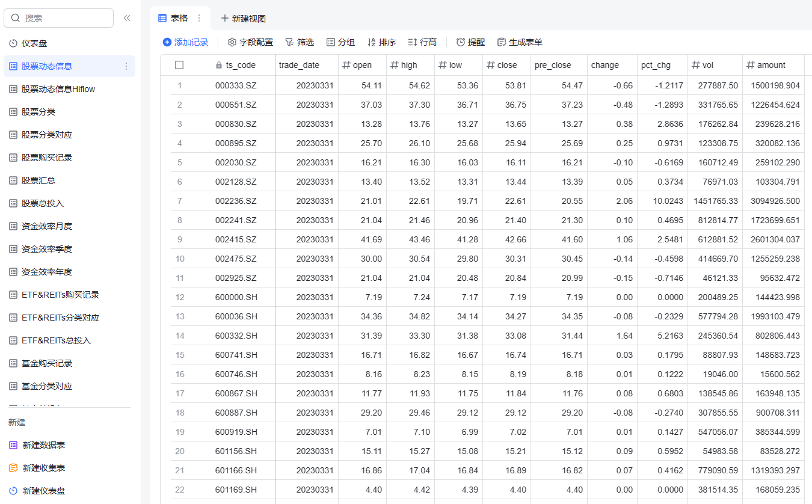Group records using the 分组 icon

coord(341,41)
